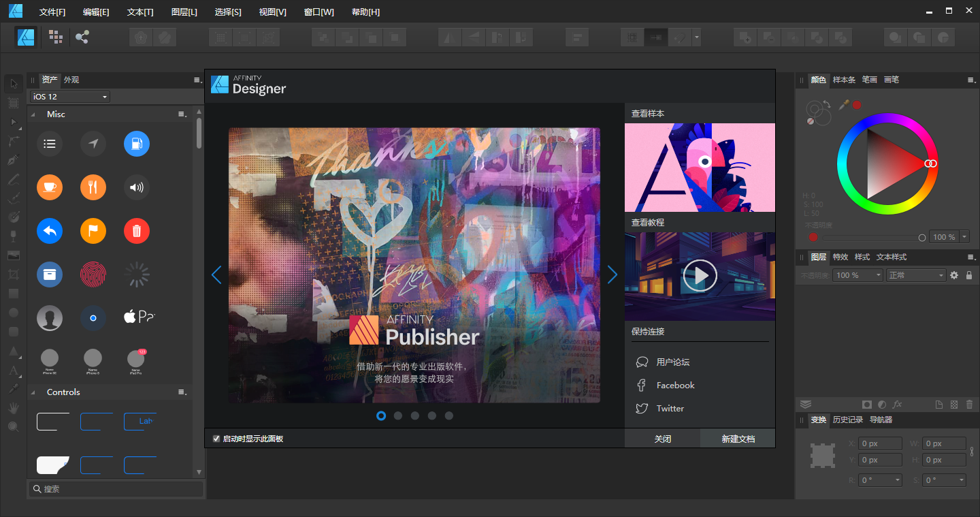Viewport: 980px width, 517px height.
Task: Click the 关闭 close button in welcome panel
Action: 662,439
